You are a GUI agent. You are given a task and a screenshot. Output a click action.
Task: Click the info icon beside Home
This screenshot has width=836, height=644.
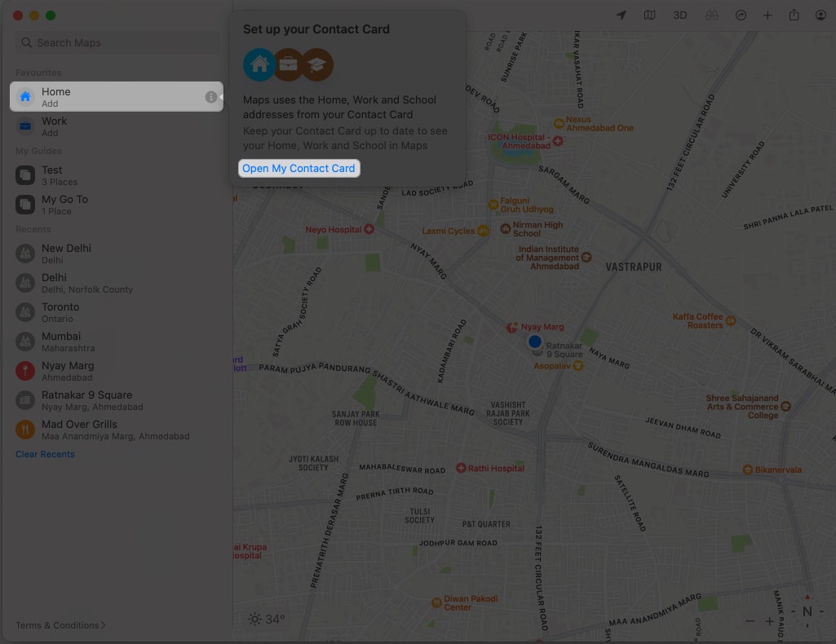click(211, 97)
